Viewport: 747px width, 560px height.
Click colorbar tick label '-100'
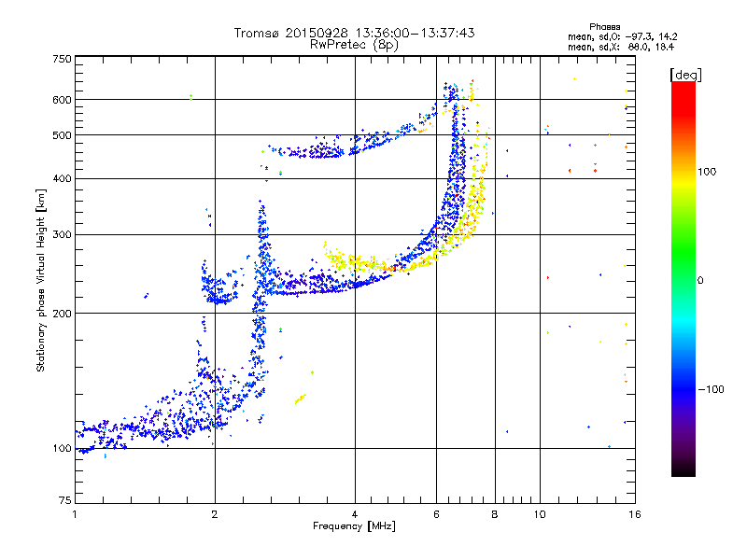click(711, 389)
